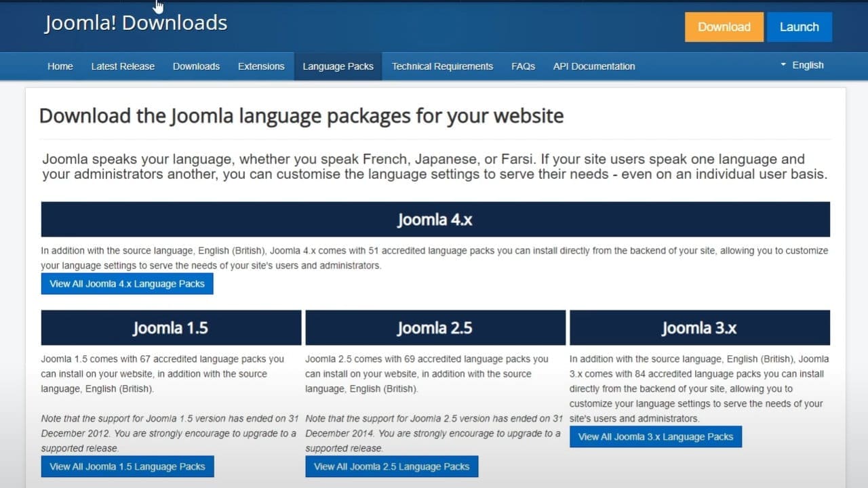Image resolution: width=868 pixels, height=488 pixels.
Task: View All Joomla 3.x Language Packs
Action: pos(656,436)
